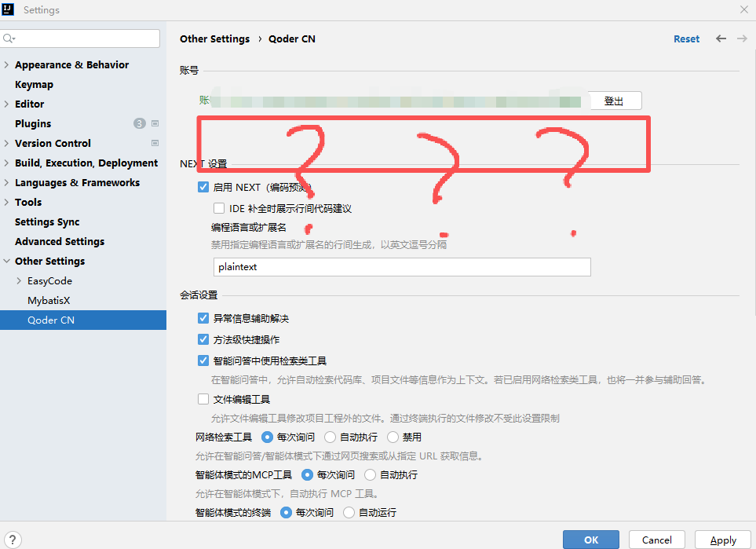Expand the Editor tree node

[6, 104]
